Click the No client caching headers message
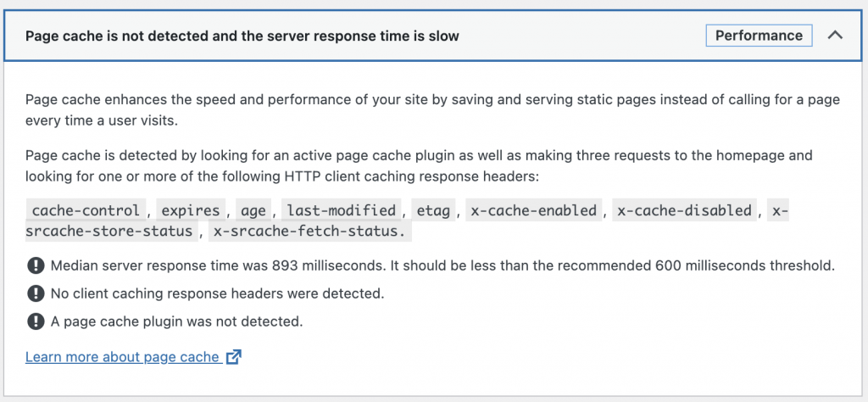This screenshot has height=402, width=868. 218,293
